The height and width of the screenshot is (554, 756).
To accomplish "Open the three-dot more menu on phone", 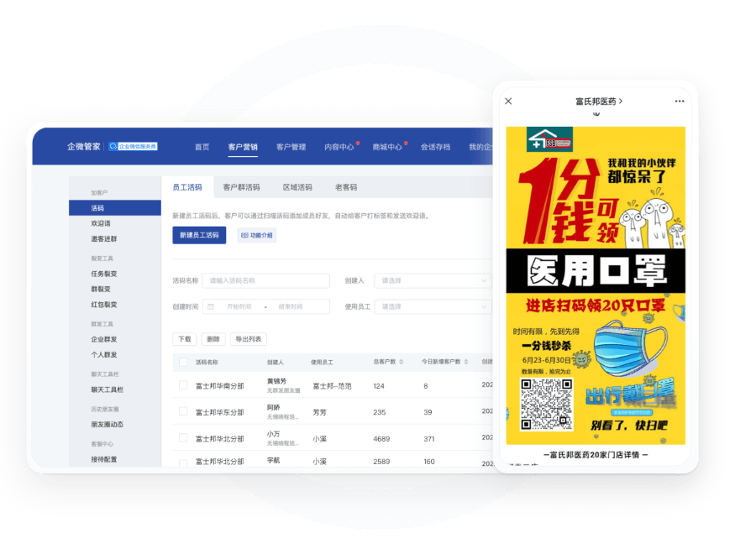I will [x=680, y=102].
